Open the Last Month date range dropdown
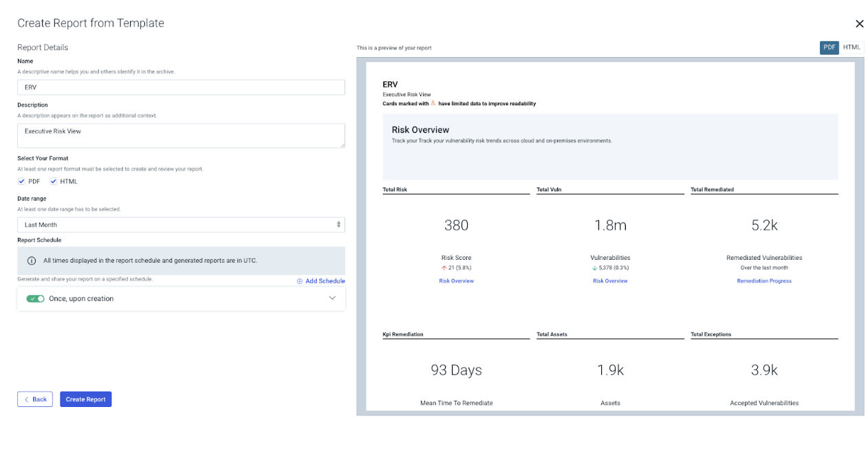 tap(181, 225)
